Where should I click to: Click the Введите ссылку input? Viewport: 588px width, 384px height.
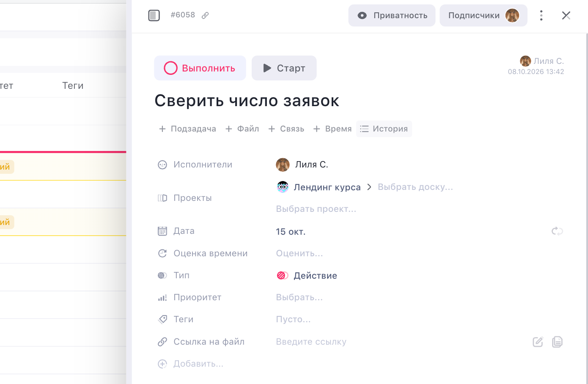(311, 342)
